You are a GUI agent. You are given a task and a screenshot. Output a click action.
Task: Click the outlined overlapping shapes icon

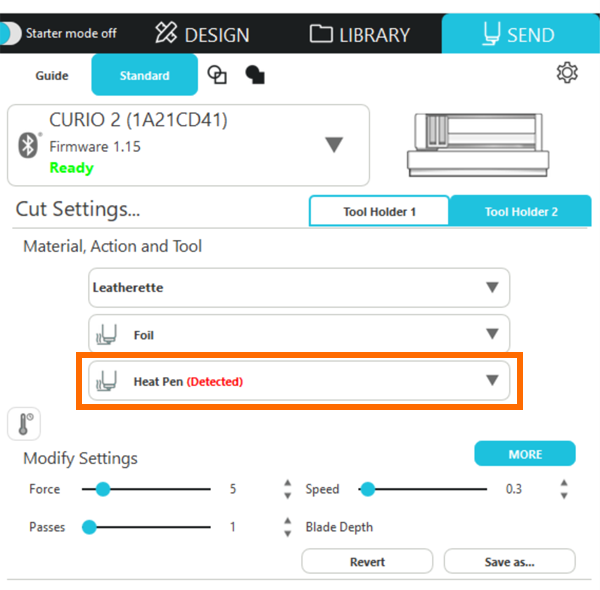pos(216,75)
